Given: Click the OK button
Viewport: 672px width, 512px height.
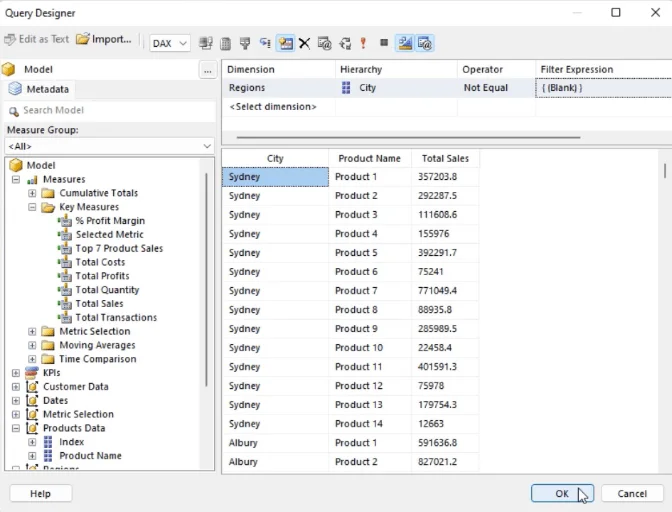Looking at the screenshot, I should click(562, 494).
